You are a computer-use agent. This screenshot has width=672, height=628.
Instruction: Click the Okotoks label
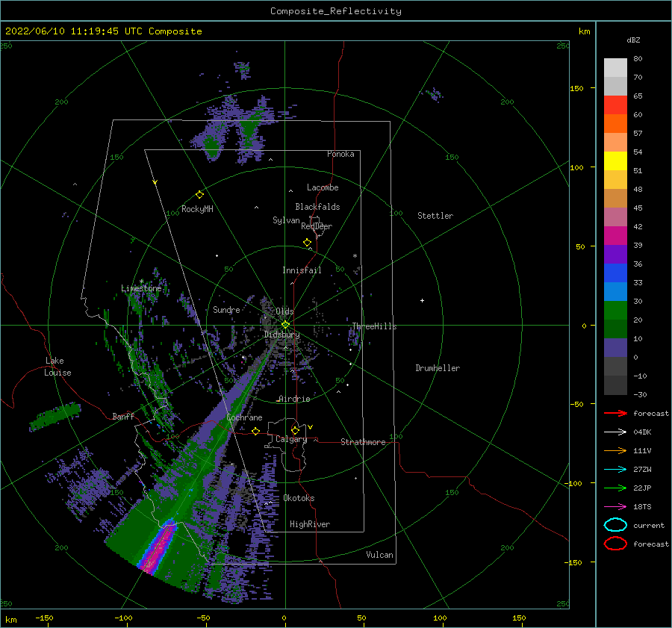point(299,498)
